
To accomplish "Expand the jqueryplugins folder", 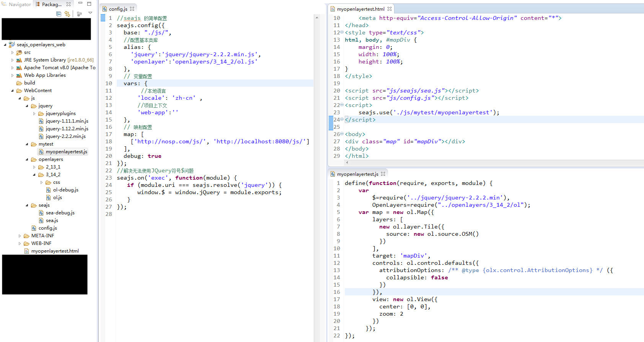I will point(34,113).
